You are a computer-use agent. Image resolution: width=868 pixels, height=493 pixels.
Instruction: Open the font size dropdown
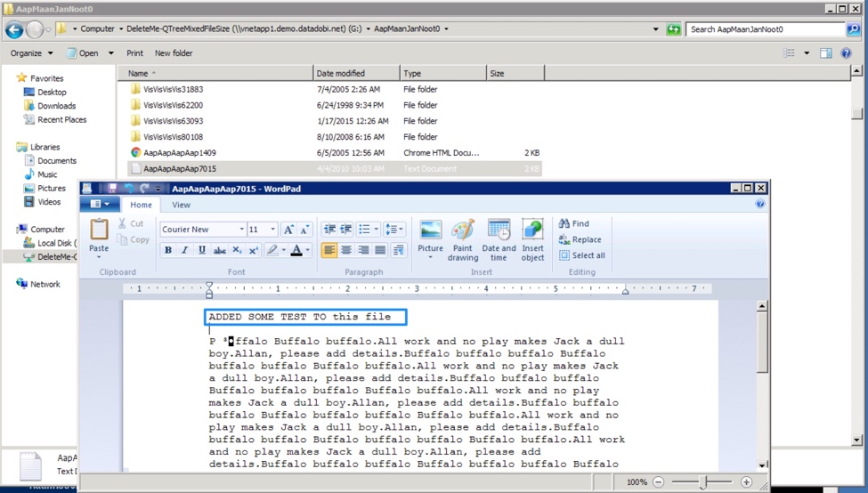pyautogui.click(x=273, y=230)
